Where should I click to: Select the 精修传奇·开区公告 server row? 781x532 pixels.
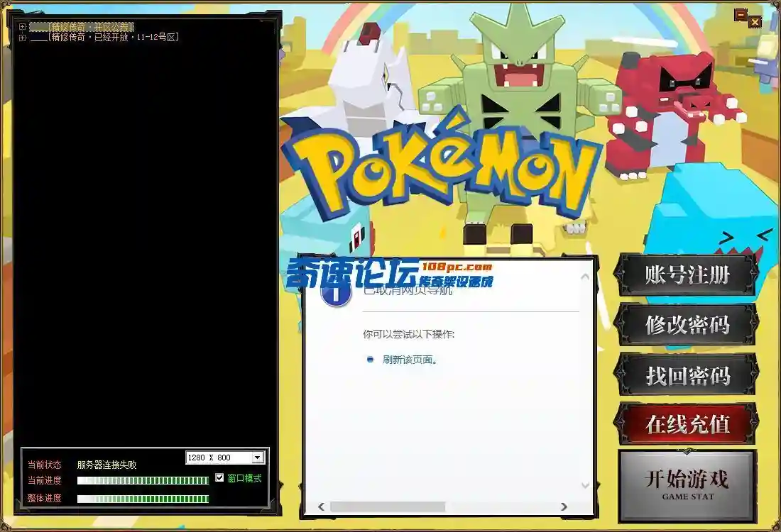[82, 27]
